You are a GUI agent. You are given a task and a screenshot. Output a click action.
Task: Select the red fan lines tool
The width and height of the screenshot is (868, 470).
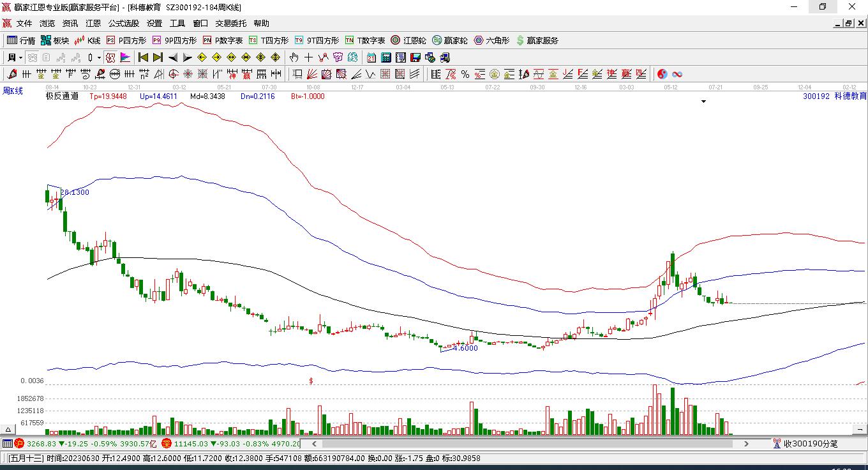pyautogui.click(x=312, y=74)
